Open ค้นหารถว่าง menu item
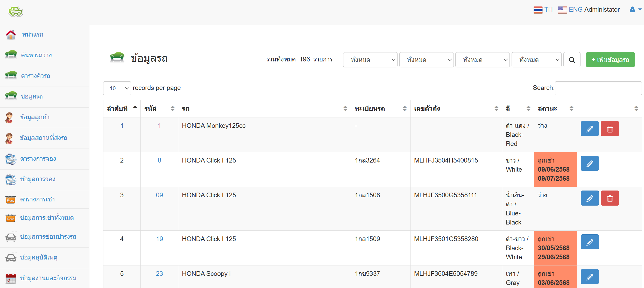 36,55
